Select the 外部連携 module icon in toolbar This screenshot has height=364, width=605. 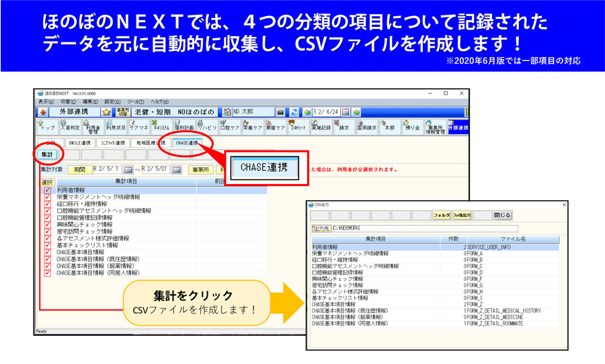pyautogui.click(x=458, y=127)
